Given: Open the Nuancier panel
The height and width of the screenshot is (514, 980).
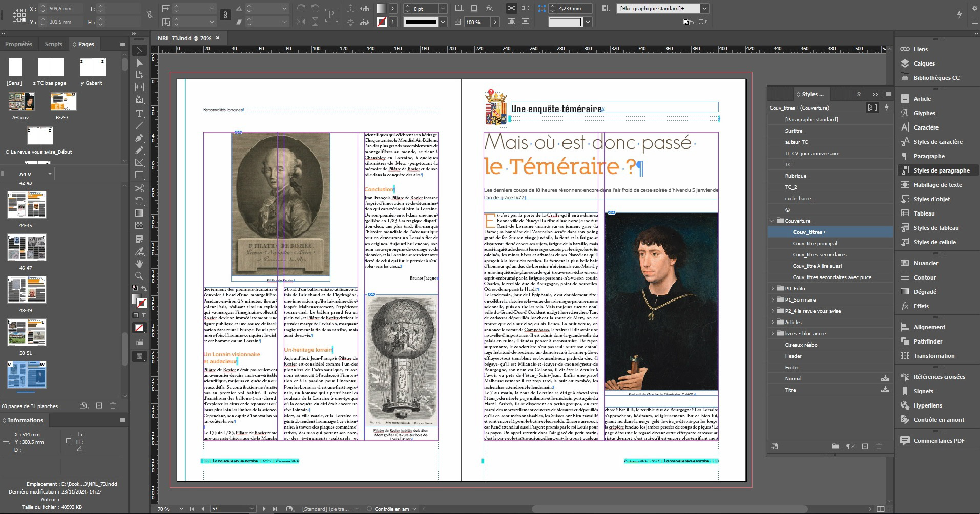Looking at the screenshot, I should point(926,263).
